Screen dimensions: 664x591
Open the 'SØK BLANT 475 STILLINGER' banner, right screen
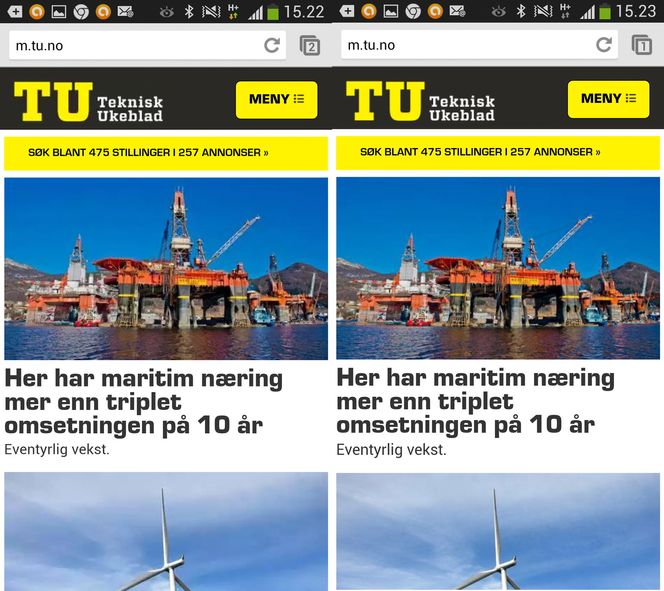click(x=498, y=152)
